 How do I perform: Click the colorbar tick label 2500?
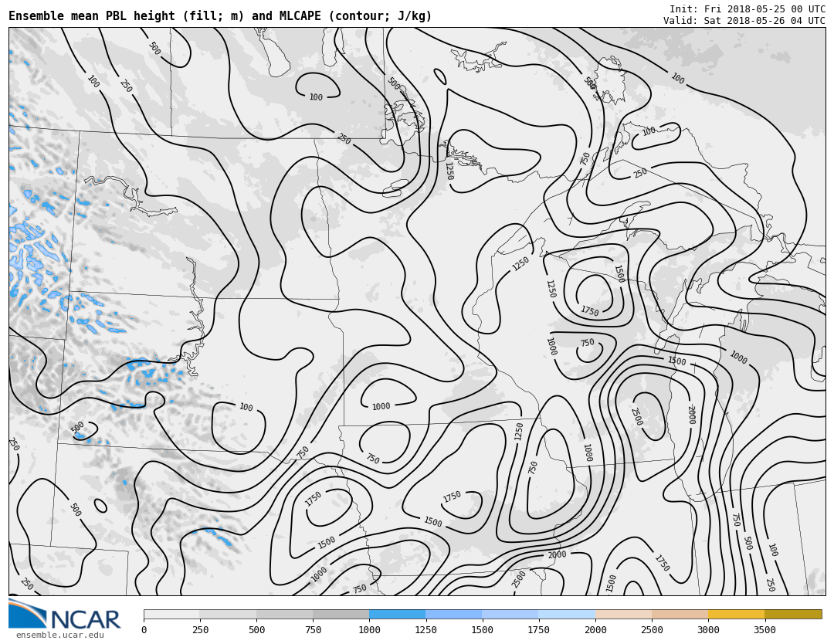pos(652,630)
